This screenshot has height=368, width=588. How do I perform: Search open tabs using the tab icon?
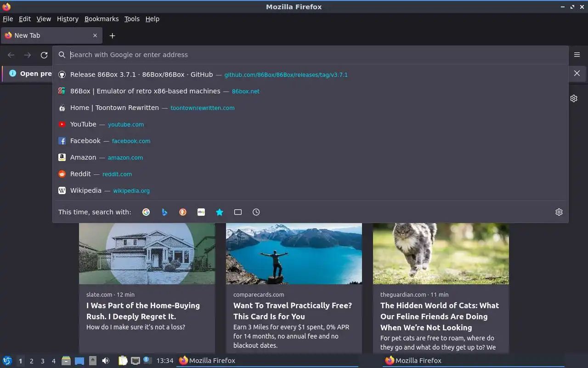(238, 212)
